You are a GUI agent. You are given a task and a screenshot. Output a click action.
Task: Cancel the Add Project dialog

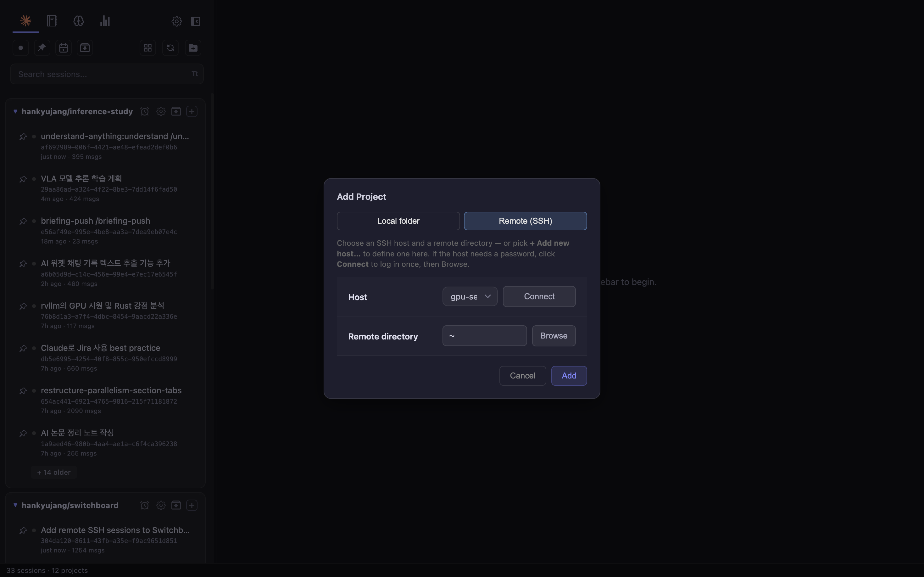coord(523,376)
